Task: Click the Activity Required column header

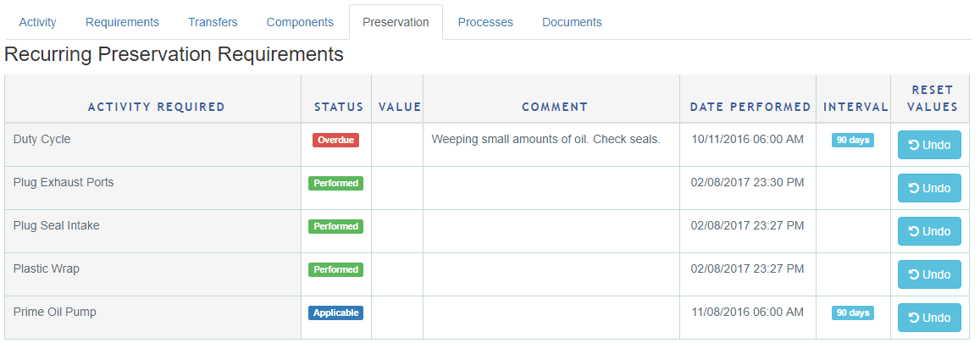Action: 156,107
